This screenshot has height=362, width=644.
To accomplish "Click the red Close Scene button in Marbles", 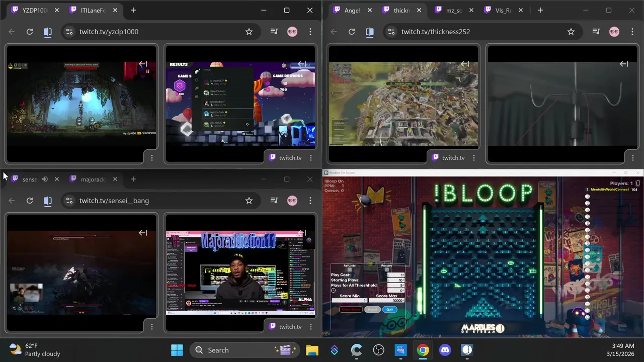I will pos(351,310).
